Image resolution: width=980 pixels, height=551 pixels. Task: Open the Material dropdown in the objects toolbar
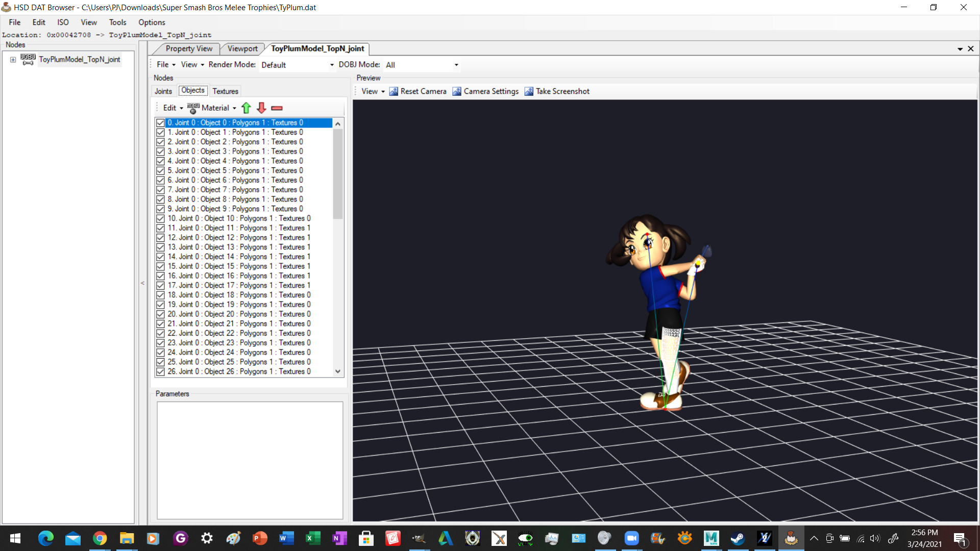(x=212, y=108)
